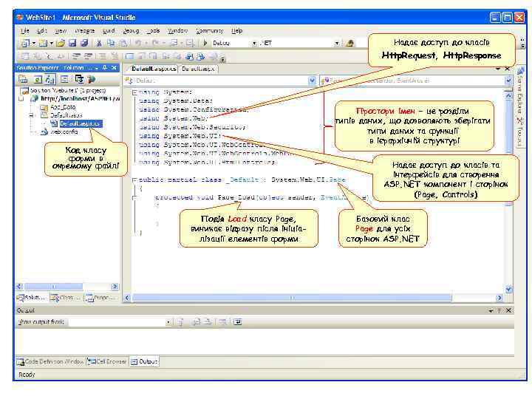Click the Navigate Backward toolbar icon

tap(174, 43)
